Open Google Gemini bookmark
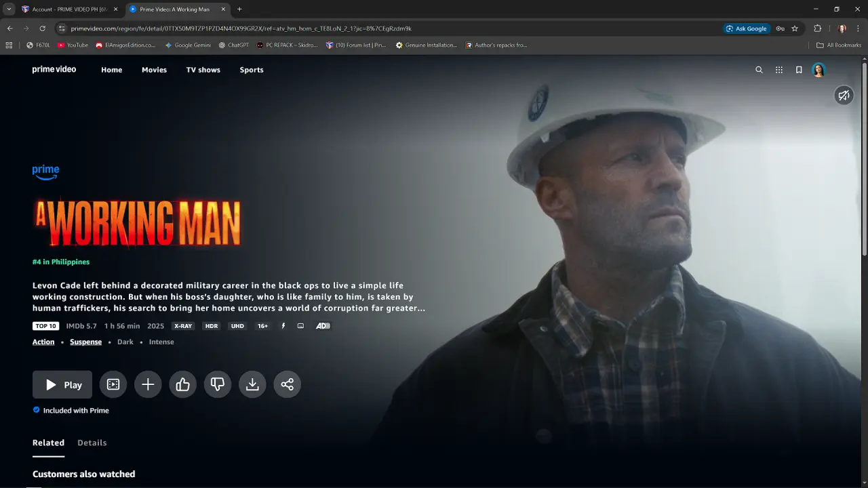 [x=188, y=45]
